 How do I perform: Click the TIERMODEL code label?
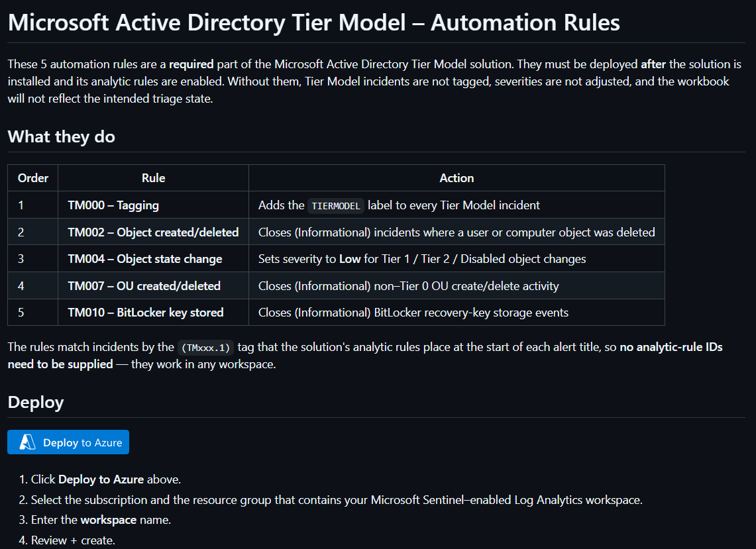(x=335, y=206)
